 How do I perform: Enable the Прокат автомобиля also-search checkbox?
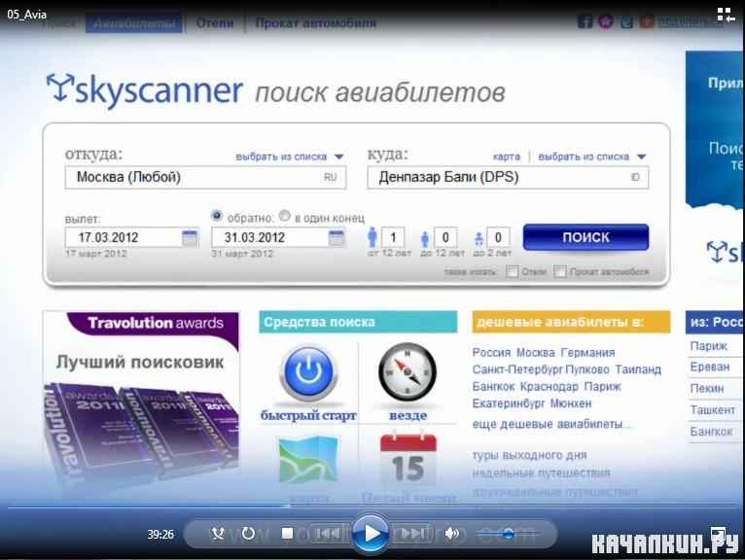560,271
